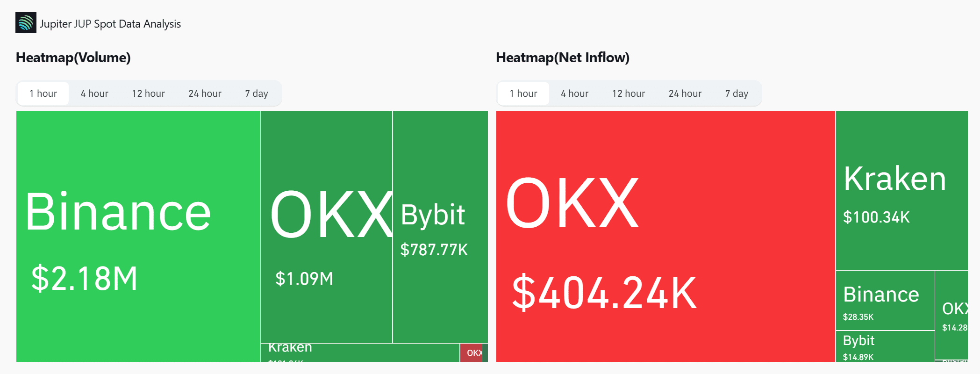Switch Volume heatmap to 4 hour
This screenshot has width=980, height=374.
coord(94,93)
